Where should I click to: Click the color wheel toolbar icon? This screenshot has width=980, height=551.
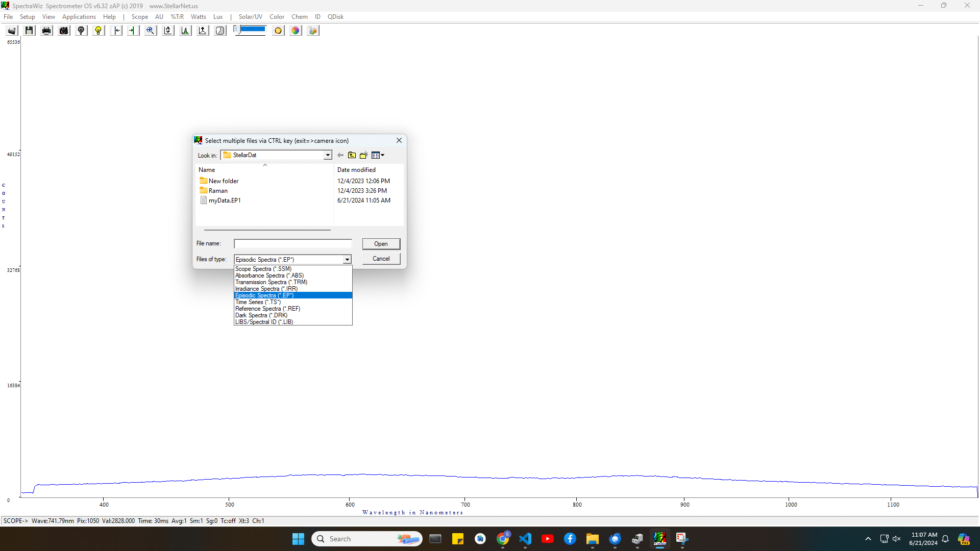click(296, 31)
